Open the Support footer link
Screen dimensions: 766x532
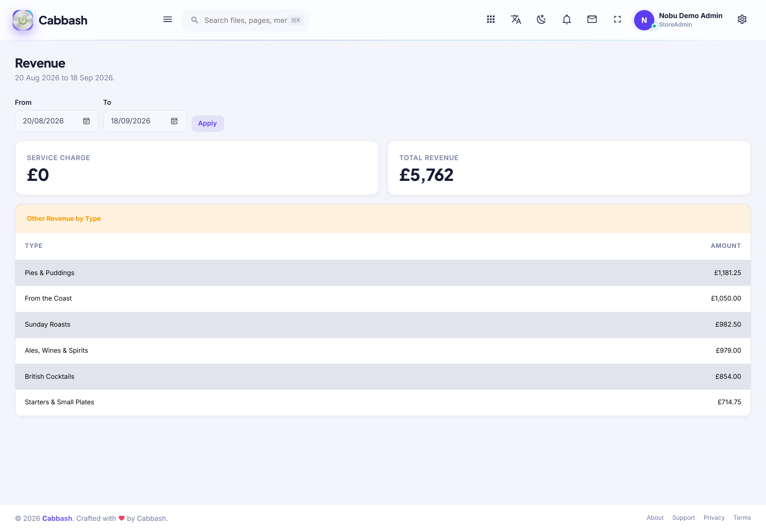683,518
